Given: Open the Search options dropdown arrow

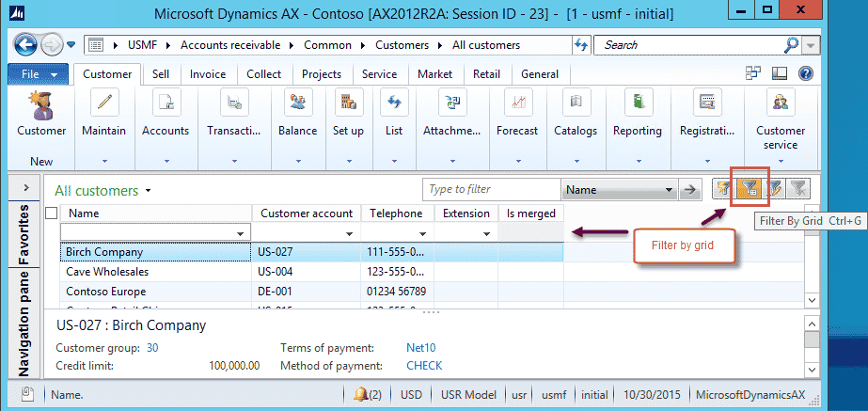Looking at the screenshot, I should [x=810, y=45].
